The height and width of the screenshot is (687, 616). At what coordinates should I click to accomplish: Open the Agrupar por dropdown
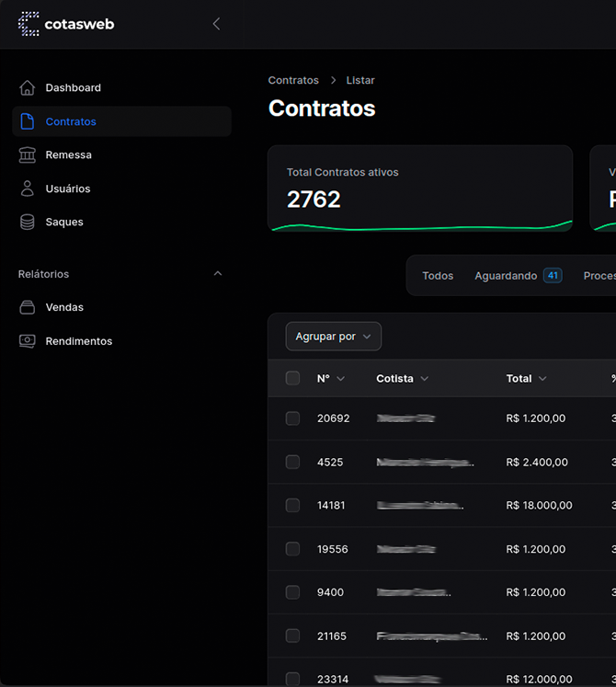(x=334, y=337)
